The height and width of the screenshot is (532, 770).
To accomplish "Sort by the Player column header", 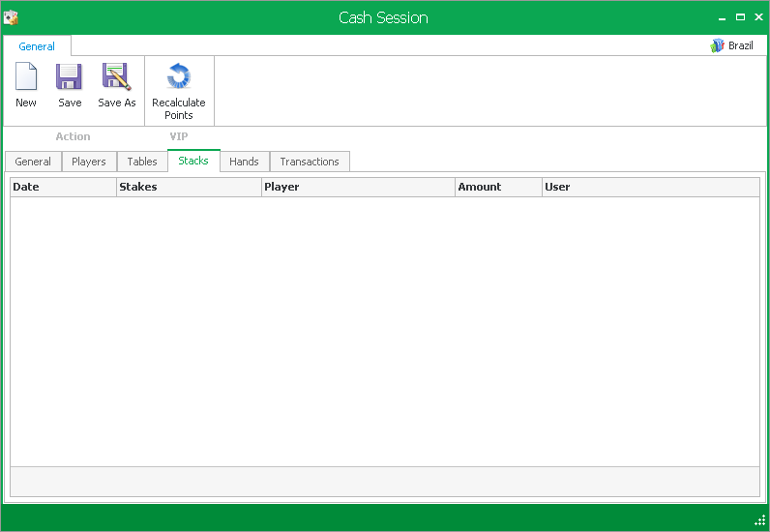I will click(x=359, y=187).
